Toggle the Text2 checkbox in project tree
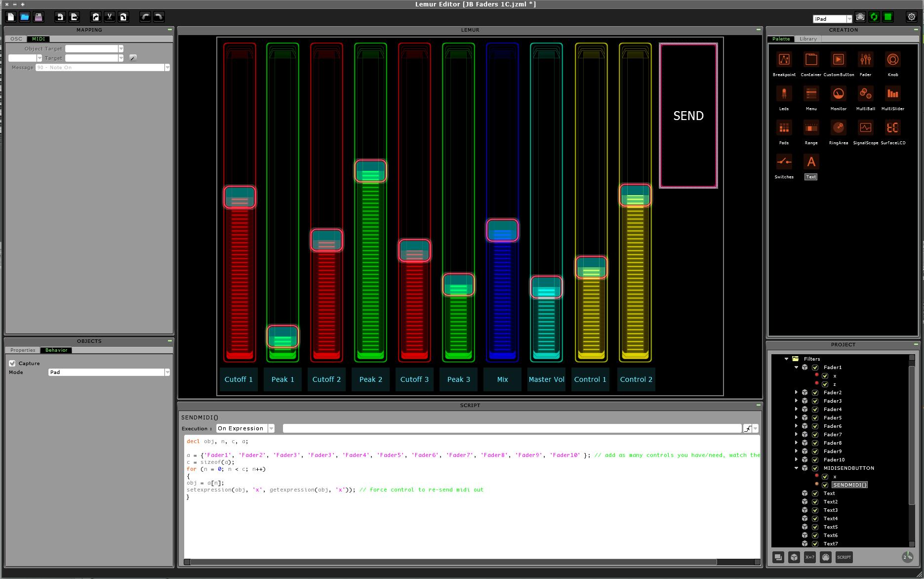The image size is (924, 579). coord(815,502)
